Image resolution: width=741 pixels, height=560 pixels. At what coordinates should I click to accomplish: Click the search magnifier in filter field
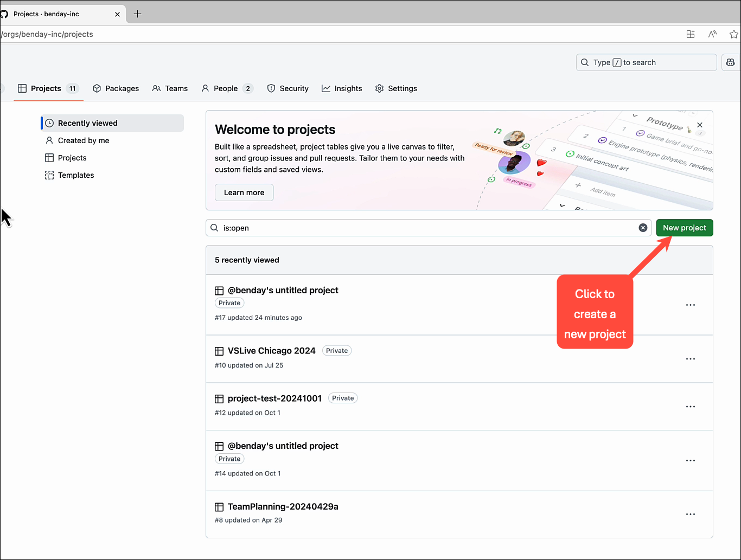215,228
